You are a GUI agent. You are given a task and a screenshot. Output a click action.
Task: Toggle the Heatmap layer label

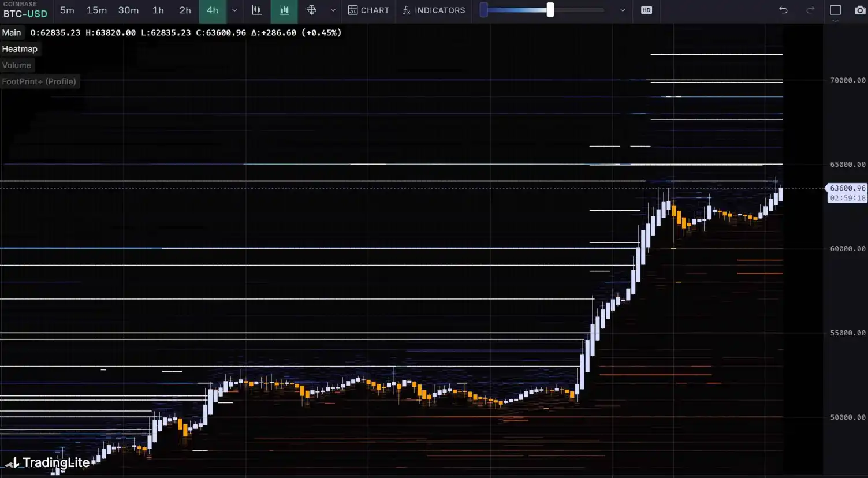coord(20,49)
